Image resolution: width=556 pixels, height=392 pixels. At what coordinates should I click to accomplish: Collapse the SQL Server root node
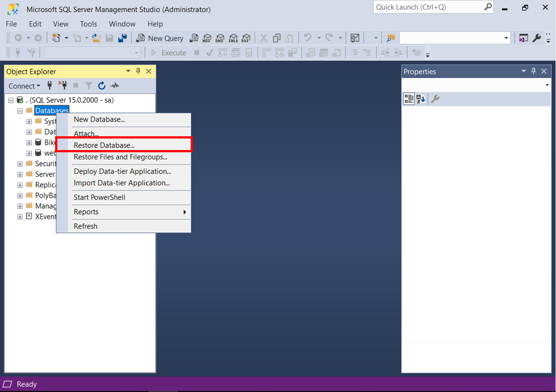(11, 100)
